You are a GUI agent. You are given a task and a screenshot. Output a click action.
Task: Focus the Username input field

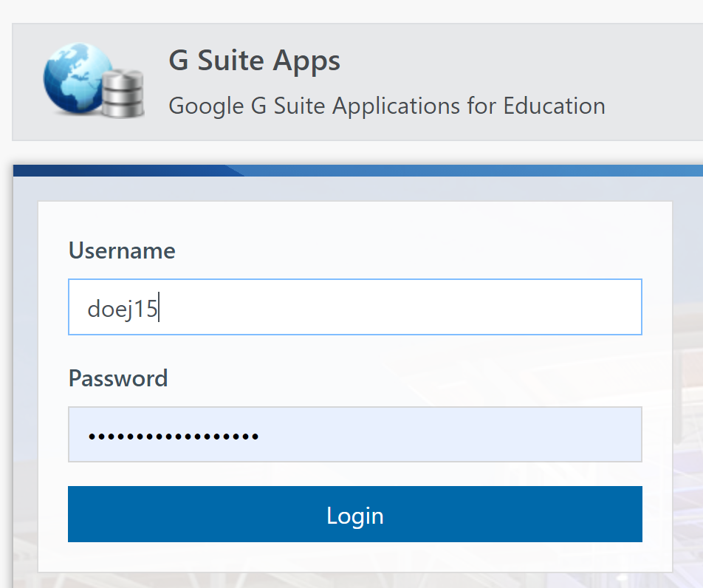pos(354,307)
